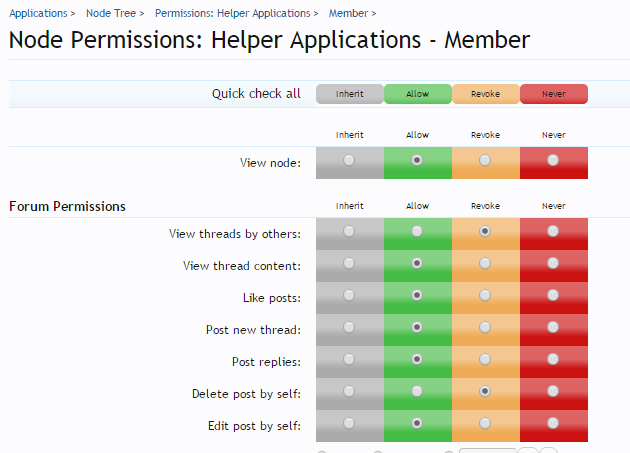The width and height of the screenshot is (630, 453).
Task: Set View node to Inherit
Action: [x=349, y=160]
